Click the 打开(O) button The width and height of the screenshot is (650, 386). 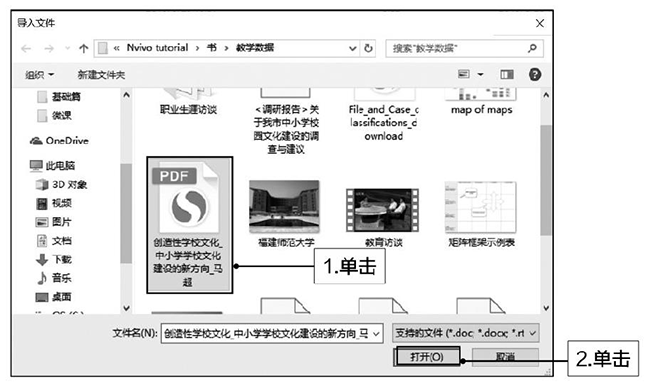click(x=427, y=357)
